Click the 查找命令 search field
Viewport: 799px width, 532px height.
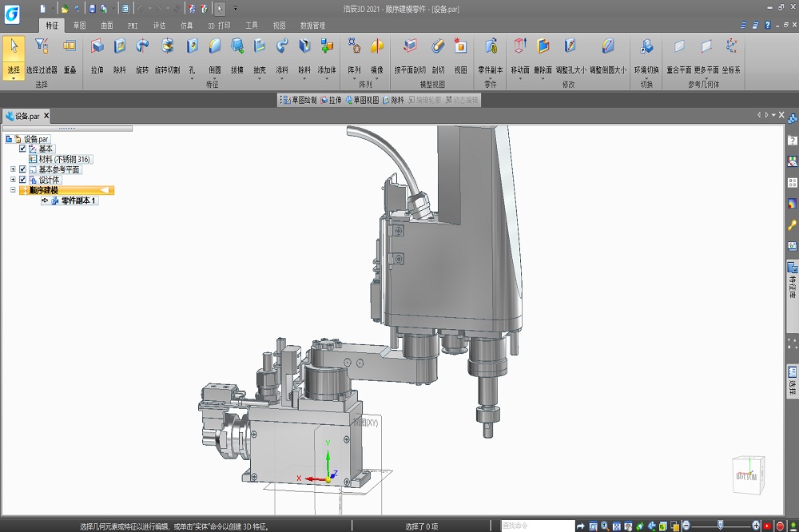(537, 526)
